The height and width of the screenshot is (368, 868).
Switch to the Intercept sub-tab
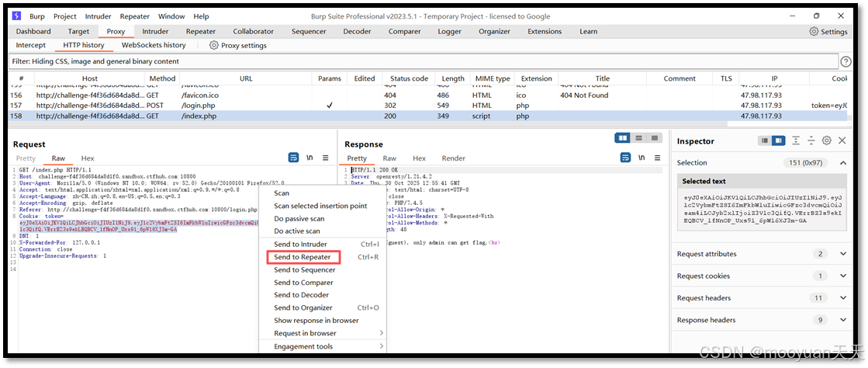(x=31, y=46)
